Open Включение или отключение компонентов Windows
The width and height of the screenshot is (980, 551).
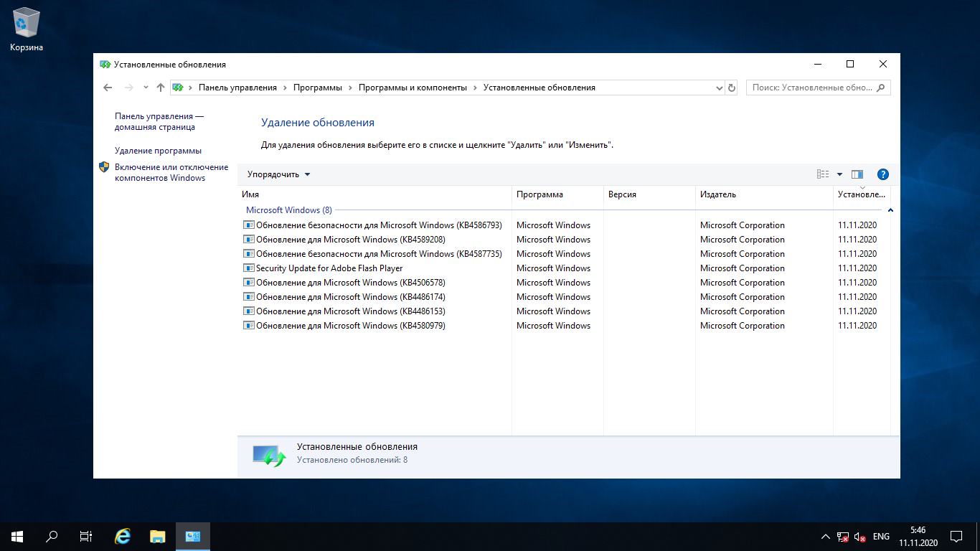pyautogui.click(x=171, y=172)
